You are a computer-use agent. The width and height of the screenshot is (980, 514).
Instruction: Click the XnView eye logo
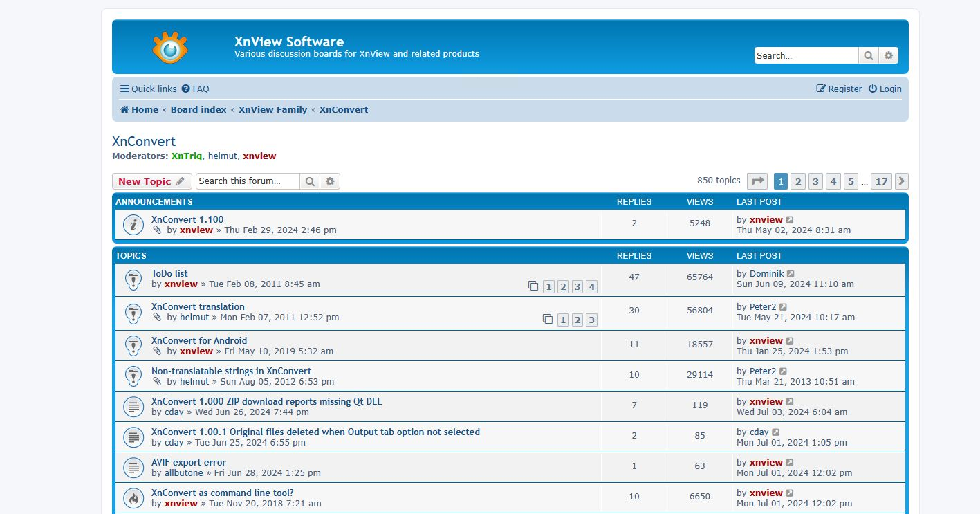169,48
